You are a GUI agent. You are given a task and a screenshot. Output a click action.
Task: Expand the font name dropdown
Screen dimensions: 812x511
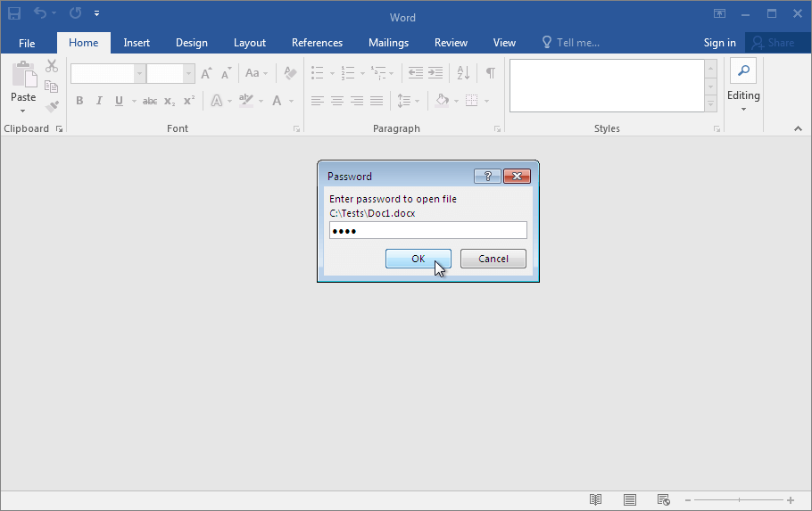click(139, 73)
